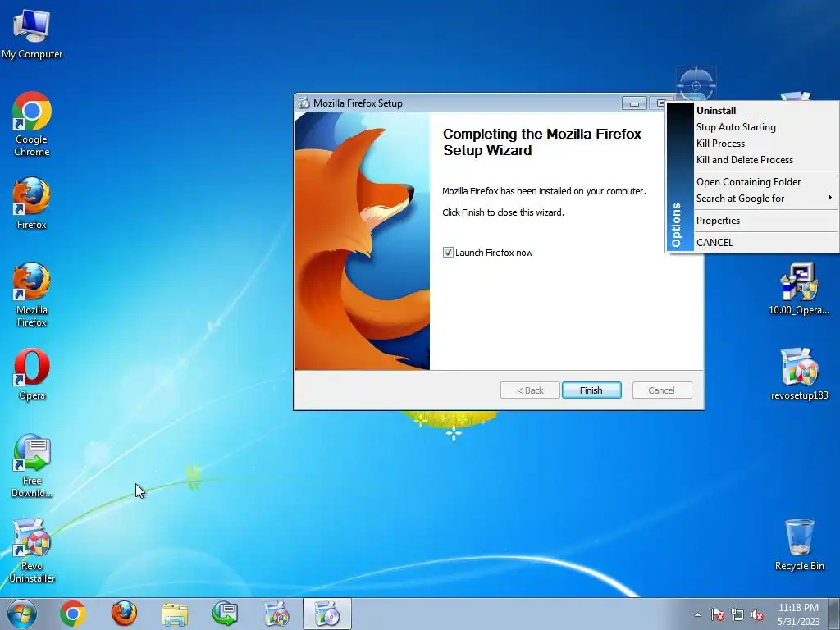Click the Show desktop strip
The height and width of the screenshot is (630, 840).
tap(833, 614)
